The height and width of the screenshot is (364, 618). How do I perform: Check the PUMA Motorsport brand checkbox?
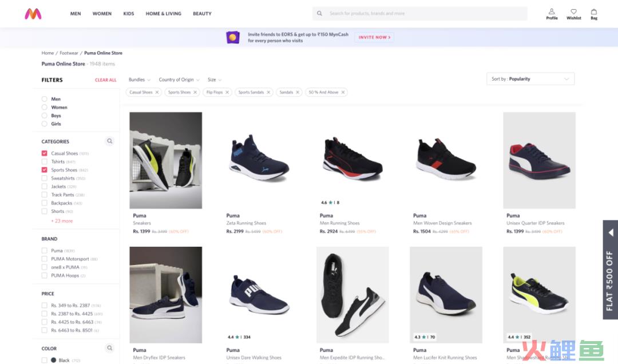click(x=45, y=259)
